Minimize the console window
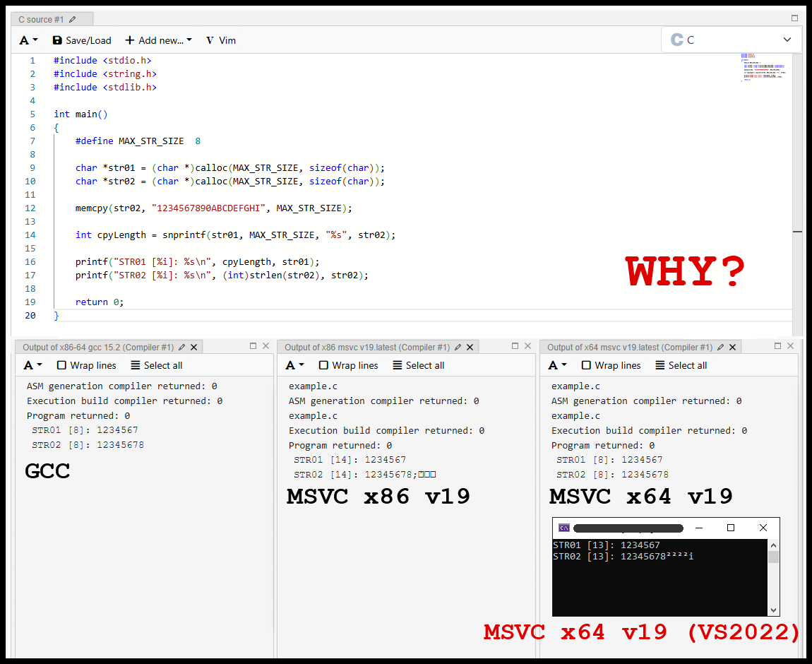This screenshot has width=812, height=664. coord(699,528)
